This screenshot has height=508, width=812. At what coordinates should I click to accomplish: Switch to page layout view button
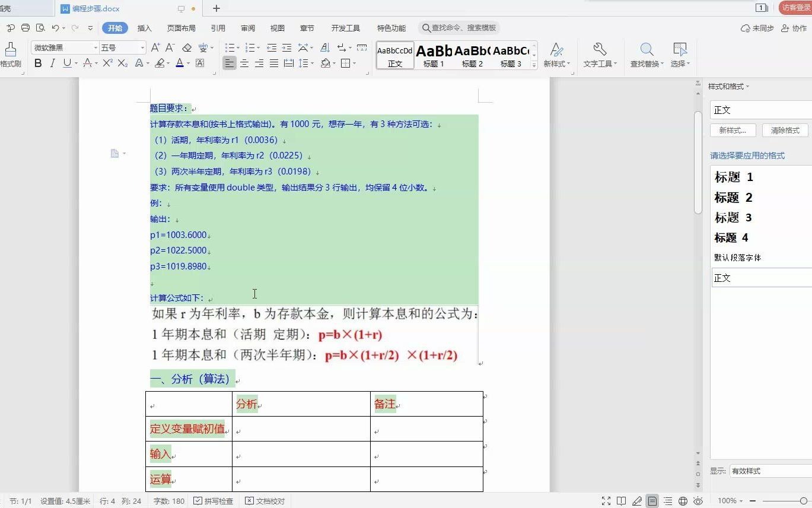pos(652,501)
